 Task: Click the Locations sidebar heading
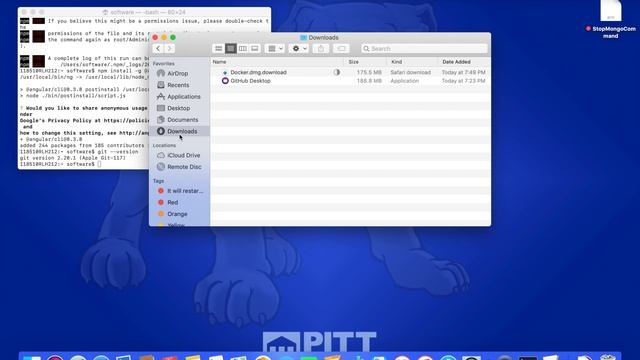pos(164,145)
